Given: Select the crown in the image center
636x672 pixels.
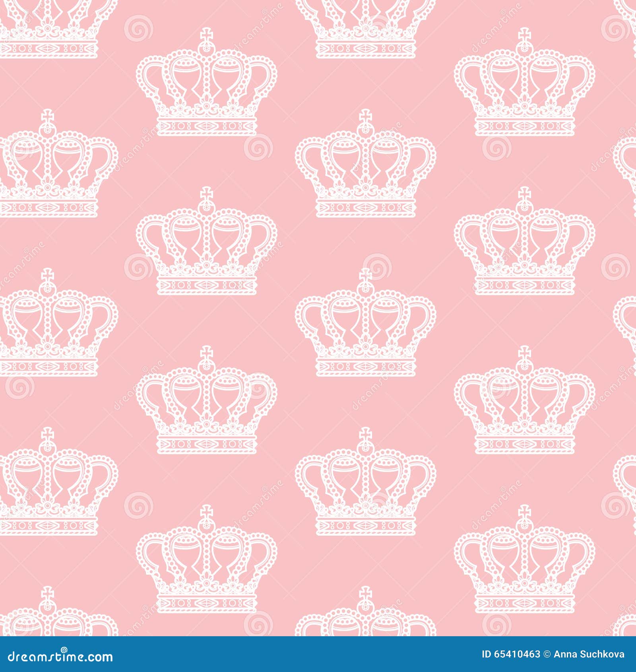Looking at the screenshot, I should (x=366, y=334).
